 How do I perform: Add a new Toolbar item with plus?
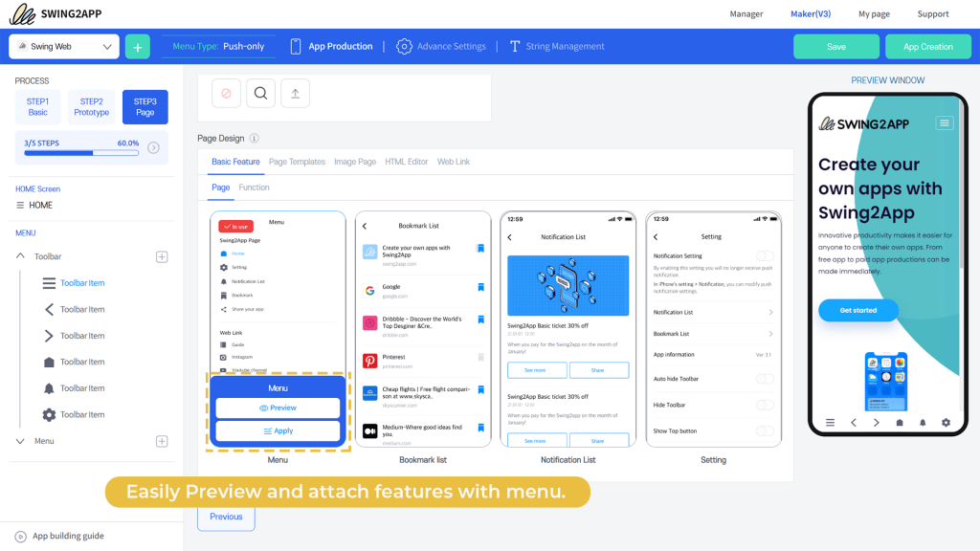tap(162, 256)
